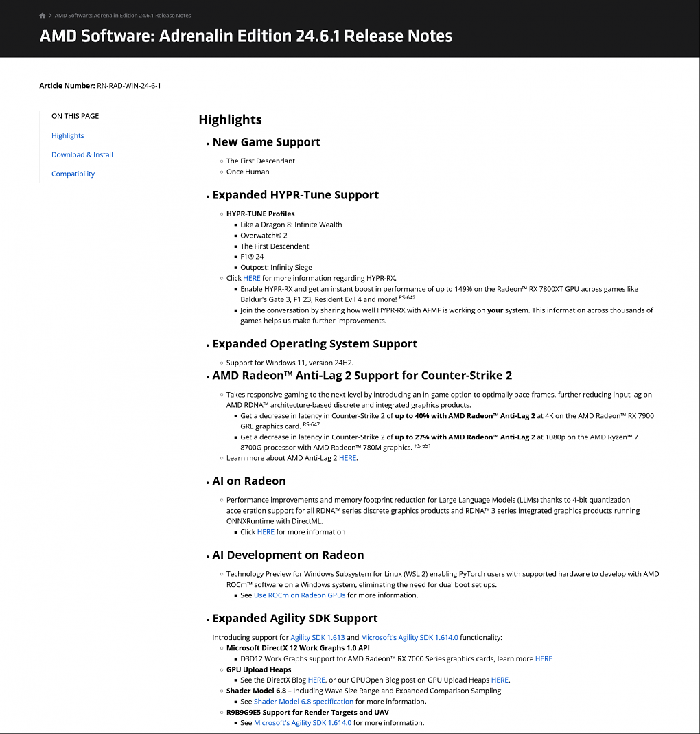Click 'Outpost: Infinity Siege' entry
Screen dimensions: 700x734
(276, 267)
